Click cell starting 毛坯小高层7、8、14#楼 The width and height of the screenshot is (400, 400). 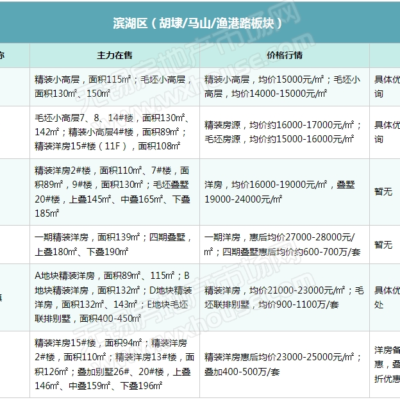(114, 132)
